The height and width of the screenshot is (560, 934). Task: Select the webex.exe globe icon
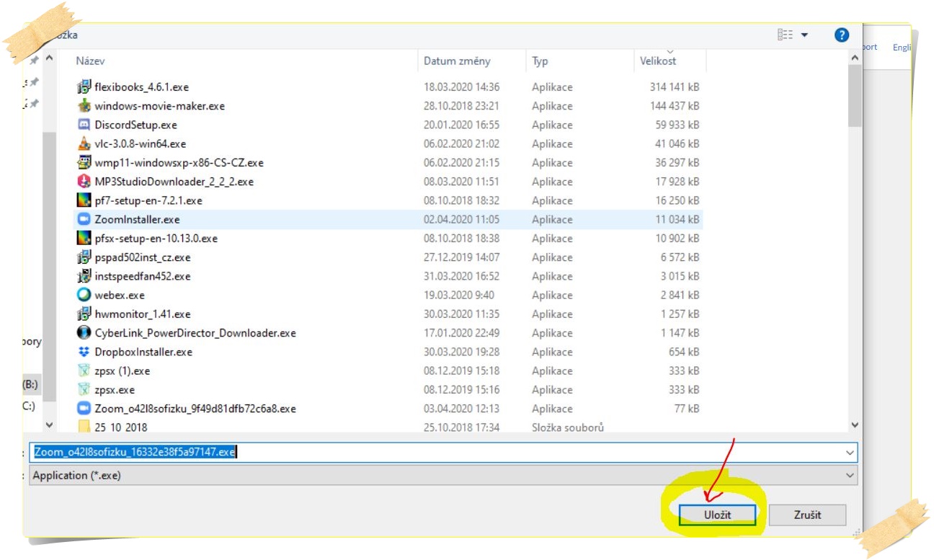84,295
